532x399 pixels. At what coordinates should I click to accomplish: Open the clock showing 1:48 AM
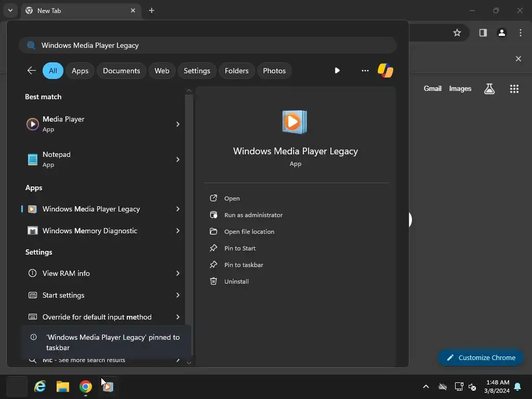coord(497,387)
